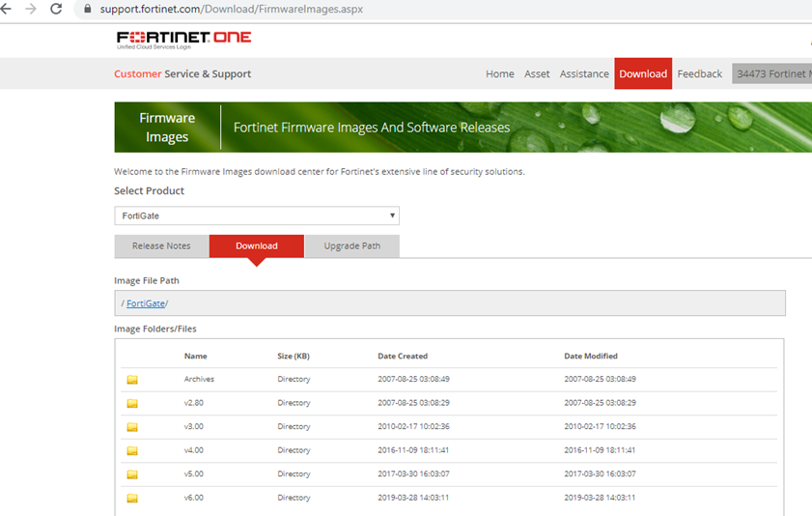Select the red Download tab
Viewport: 812px width, 516px height.
pyautogui.click(x=257, y=246)
